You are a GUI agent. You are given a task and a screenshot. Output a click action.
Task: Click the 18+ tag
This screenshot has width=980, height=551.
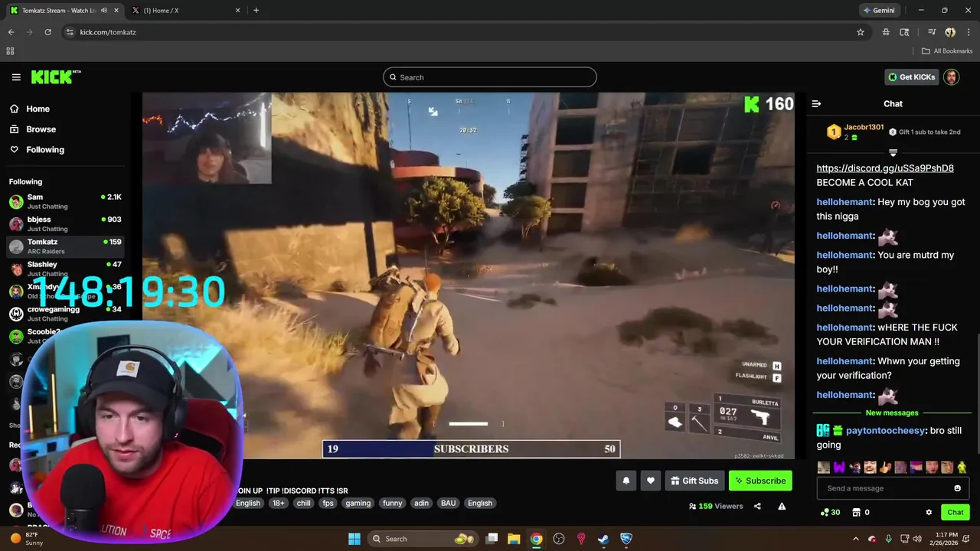tap(279, 504)
